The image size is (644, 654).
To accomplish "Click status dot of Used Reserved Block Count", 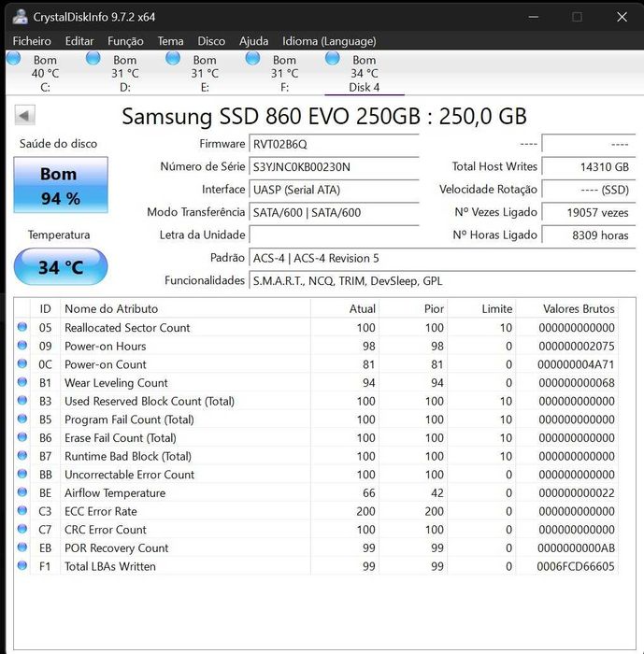I will click(x=22, y=401).
